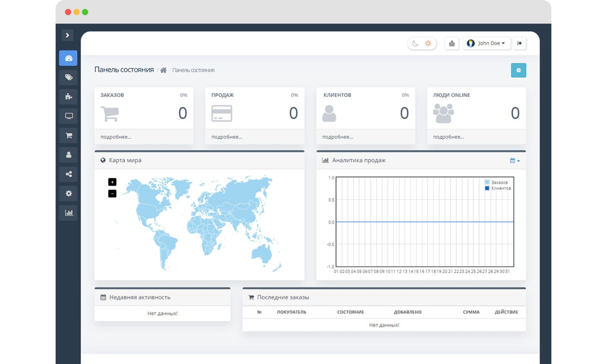Screen dimensions: 607x364
Task: Open the Catalog tags icon in sidebar
Action: pos(68,77)
